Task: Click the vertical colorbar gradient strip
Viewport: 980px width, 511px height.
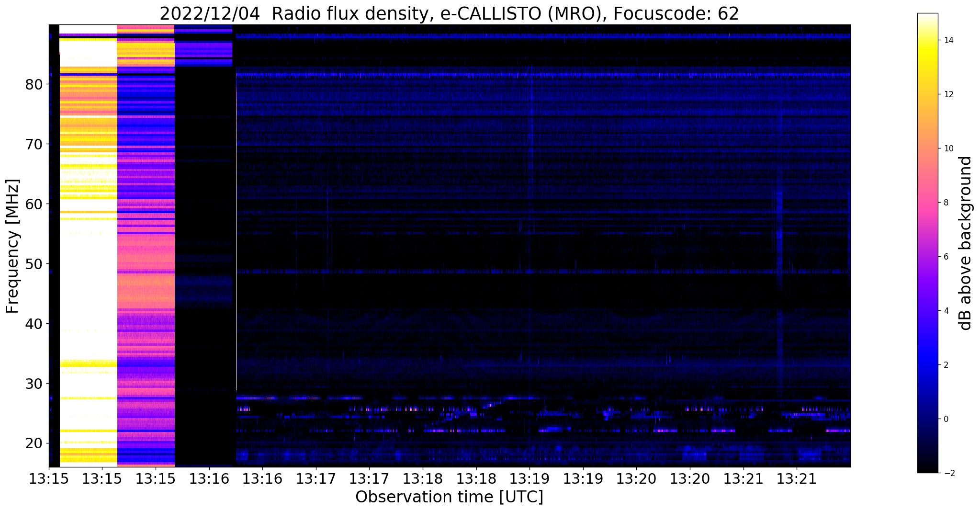Action: point(927,243)
